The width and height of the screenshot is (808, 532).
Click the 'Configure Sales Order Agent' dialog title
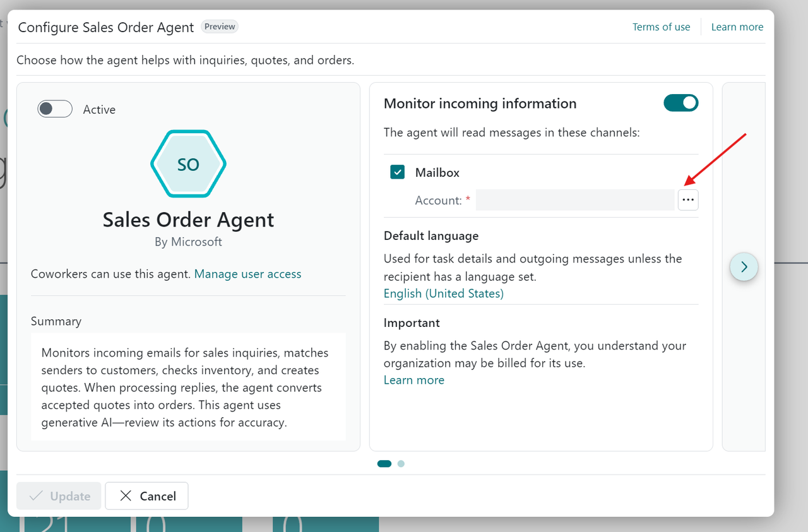coord(106,27)
